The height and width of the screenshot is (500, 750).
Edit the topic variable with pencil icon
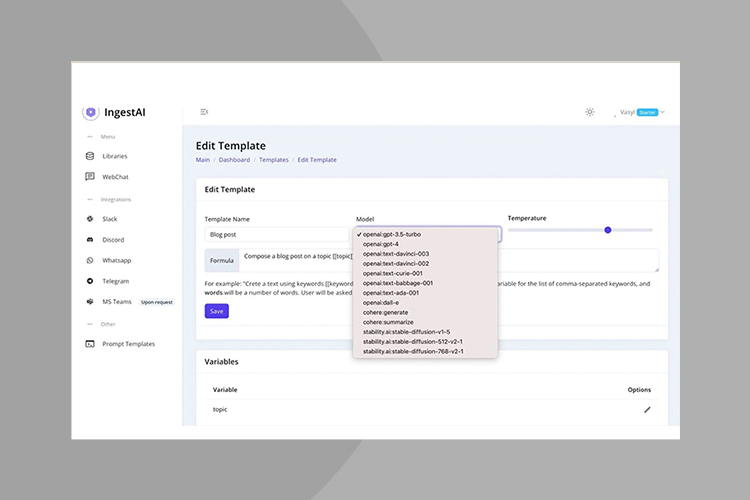647,410
